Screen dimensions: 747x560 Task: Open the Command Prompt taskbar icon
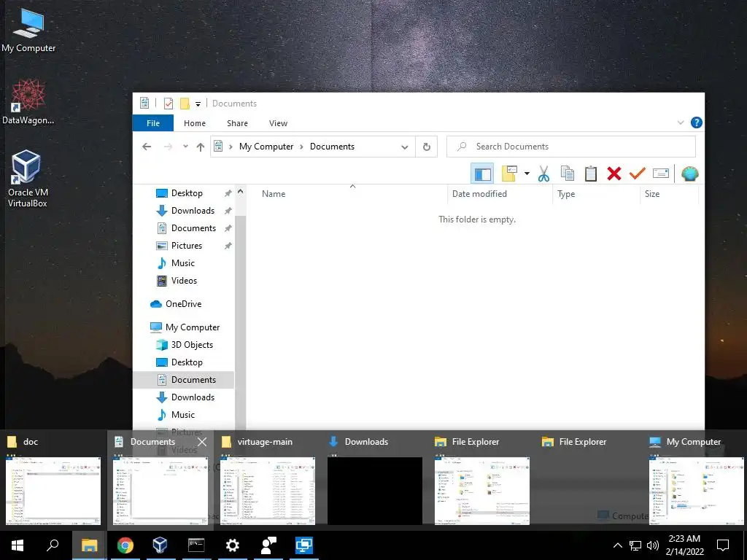[196, 545]
